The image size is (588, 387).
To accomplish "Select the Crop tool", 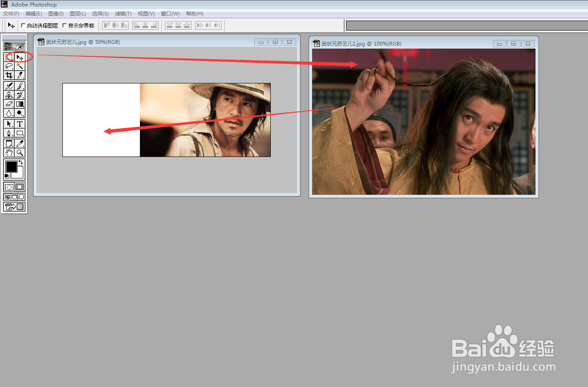I will tap(9, 75).
